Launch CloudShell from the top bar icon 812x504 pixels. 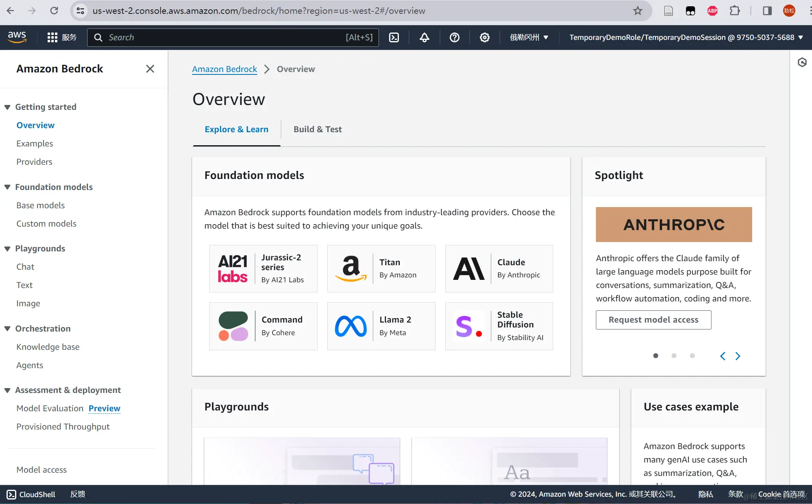pyautogui.click(x=394, y=37)
